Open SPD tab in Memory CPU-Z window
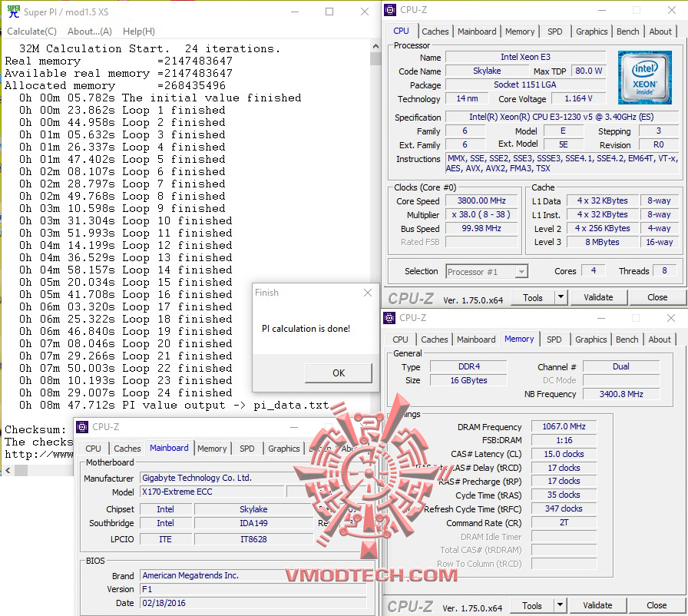 click(554, 339)
